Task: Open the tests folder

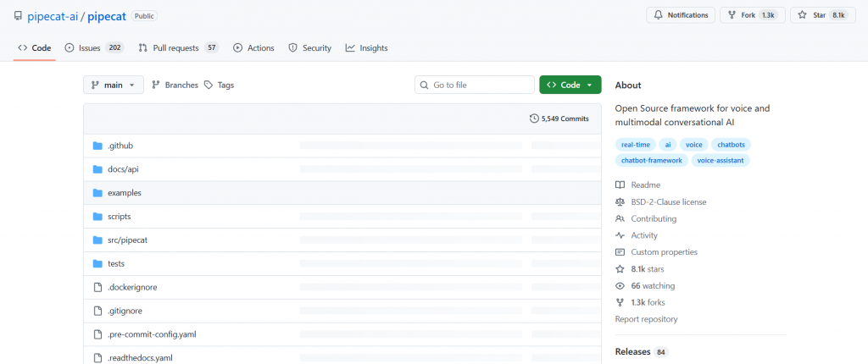Action: click(x=116, y=264)
